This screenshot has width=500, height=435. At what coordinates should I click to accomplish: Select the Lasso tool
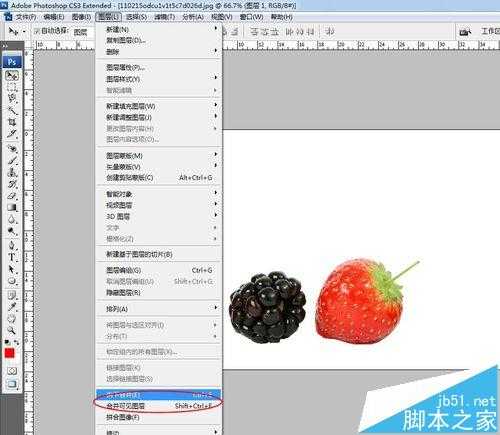tap(12, 98)
